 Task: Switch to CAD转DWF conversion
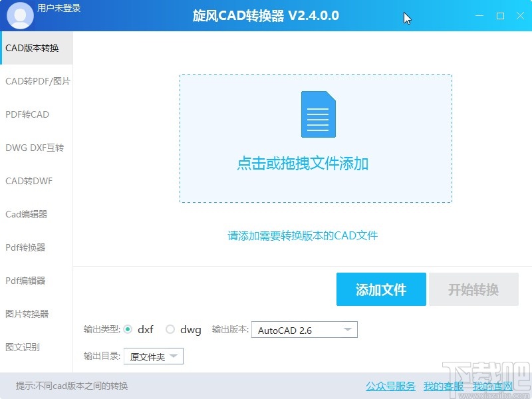pyautogui.click(x=29, y=181)
